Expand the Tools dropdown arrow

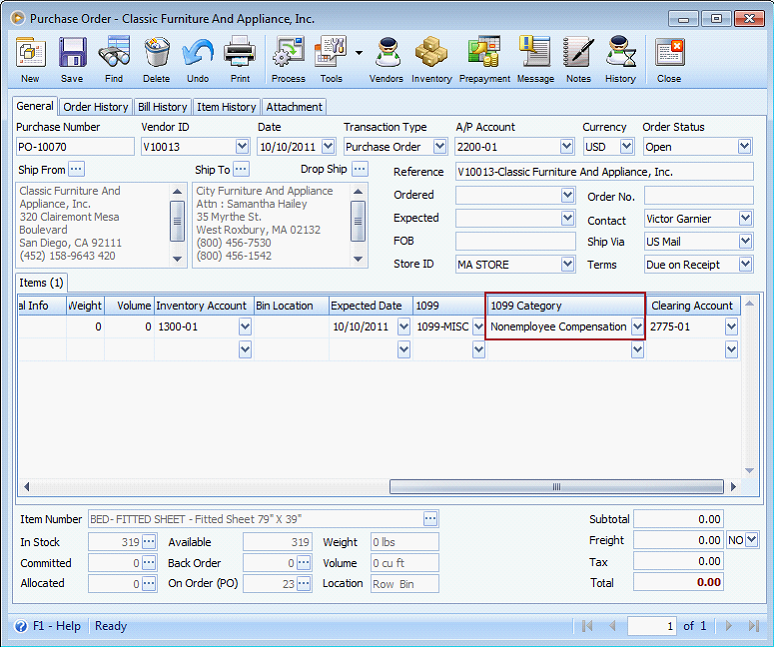[x=359, y=52]
